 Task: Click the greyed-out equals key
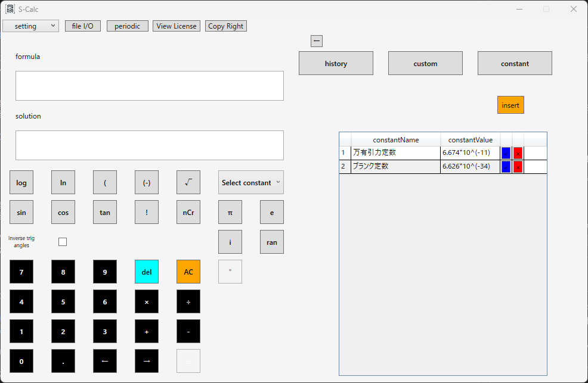[188, 361]
